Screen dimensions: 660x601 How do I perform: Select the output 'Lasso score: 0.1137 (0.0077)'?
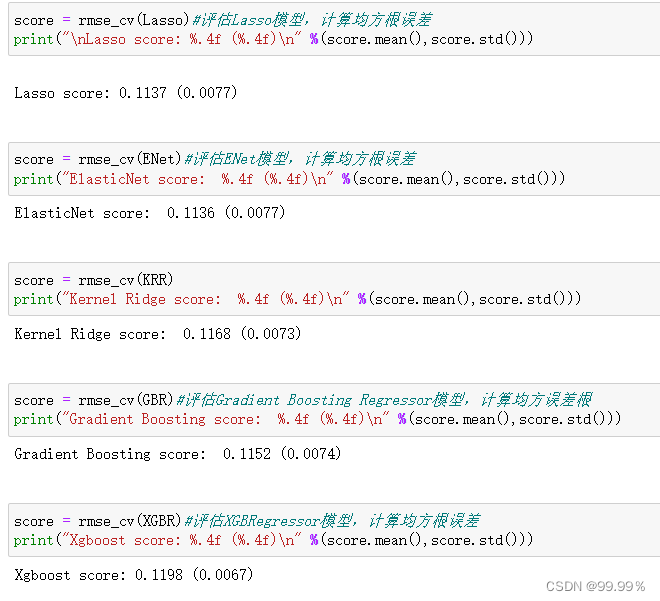click(x=126, y=93)
